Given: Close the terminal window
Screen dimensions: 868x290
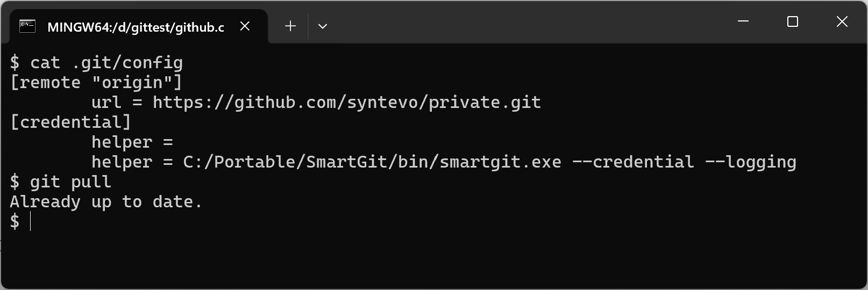Looking at the screenshot, I should (x=842, y=21).
